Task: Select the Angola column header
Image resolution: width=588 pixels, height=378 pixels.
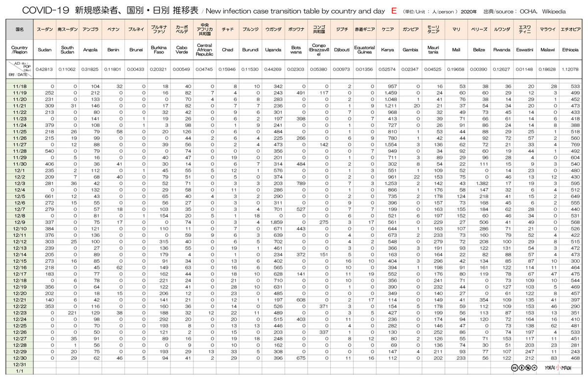Action: [90, 50]
